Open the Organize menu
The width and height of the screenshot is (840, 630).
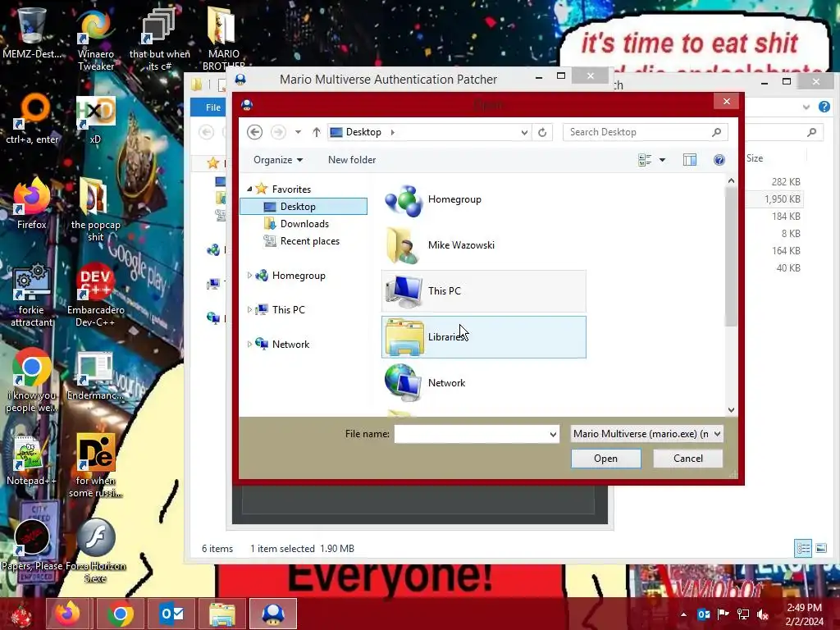(x=278, y=160)
